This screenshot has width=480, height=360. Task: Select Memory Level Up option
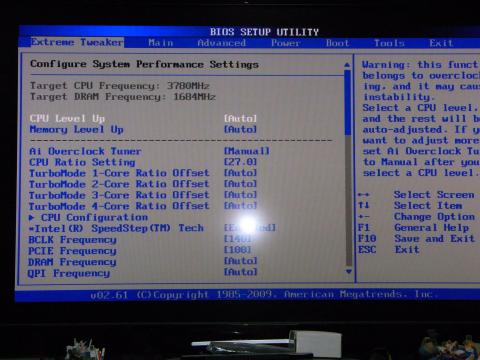coord(76,129)
